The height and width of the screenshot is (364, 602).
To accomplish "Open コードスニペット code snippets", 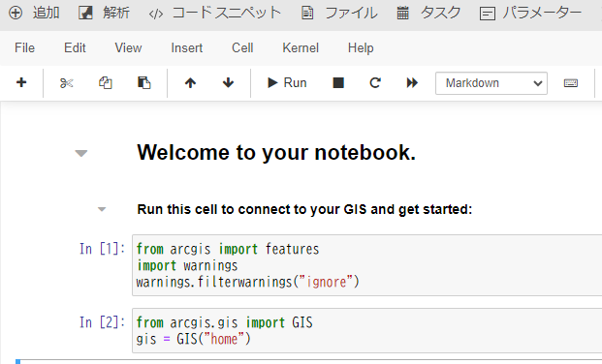I will [x=214, y=13].
